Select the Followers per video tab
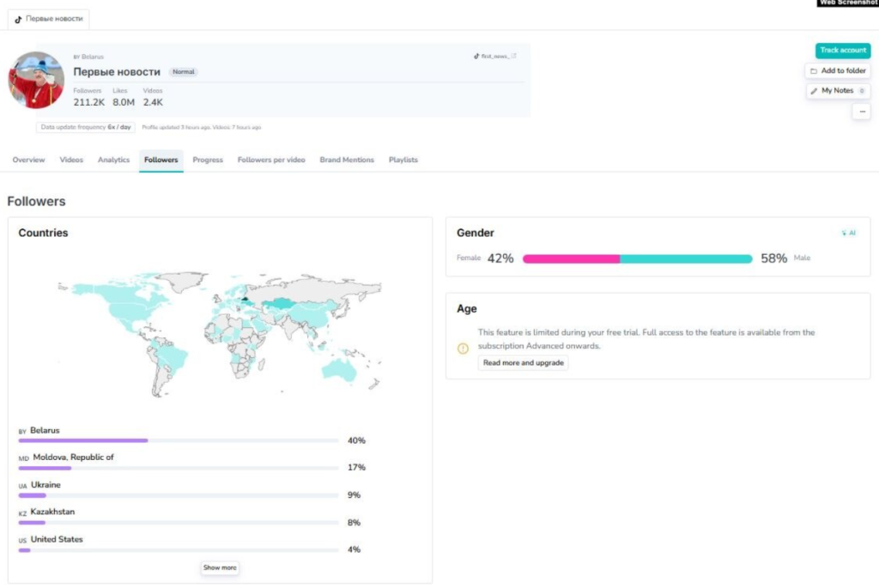 [271, 160]
